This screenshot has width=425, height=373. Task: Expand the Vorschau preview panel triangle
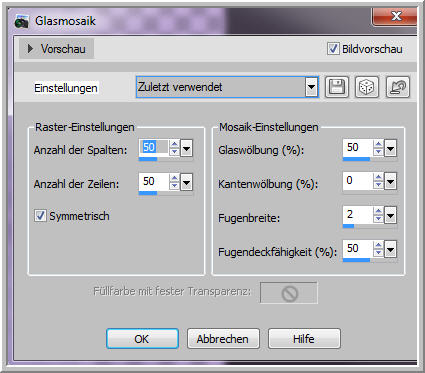tap(30, 49)
